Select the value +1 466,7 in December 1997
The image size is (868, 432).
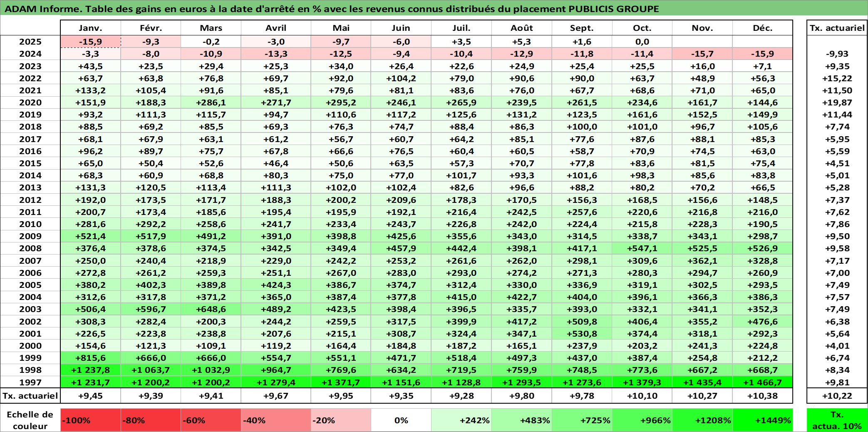point(763,382)
